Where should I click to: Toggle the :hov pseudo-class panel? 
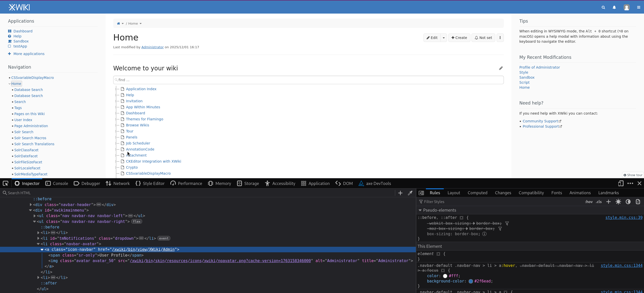click(x=589, y=202)
